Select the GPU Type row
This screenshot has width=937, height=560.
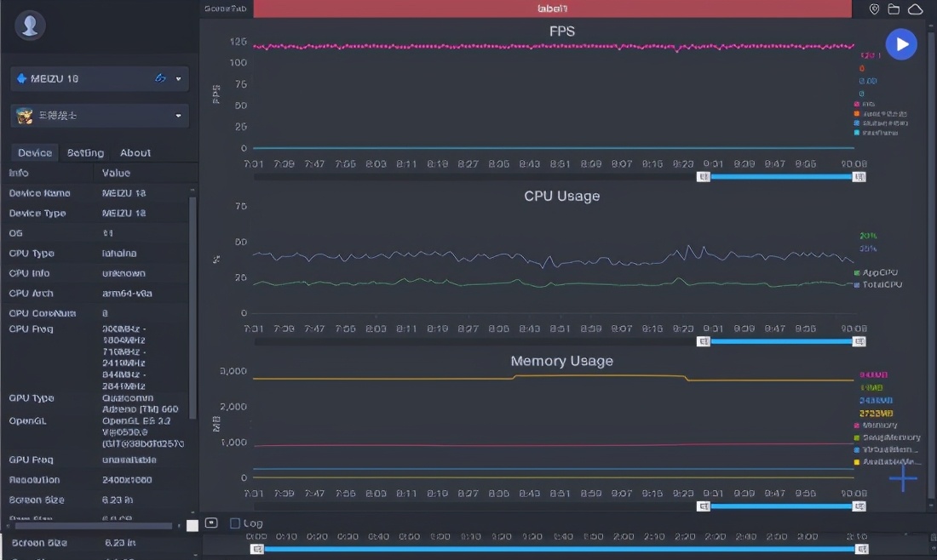tap(95, 403)
